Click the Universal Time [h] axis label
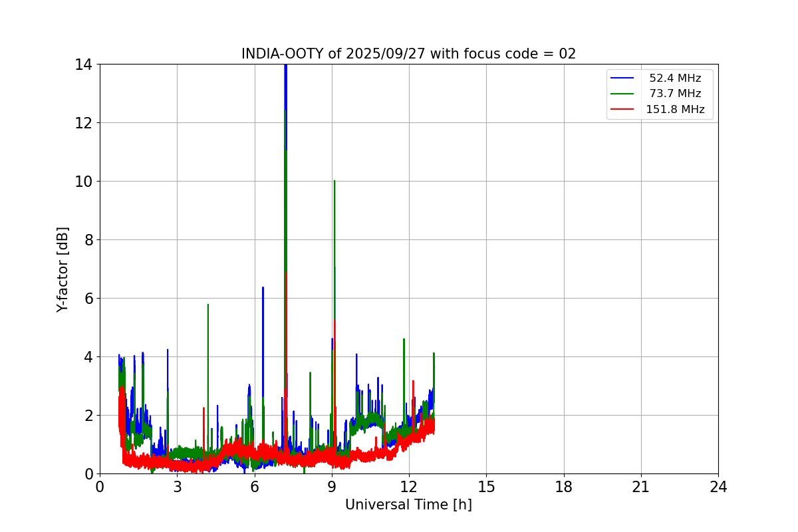Image resolution: width=798 pixels, height=532 pixels. (408, 505)
